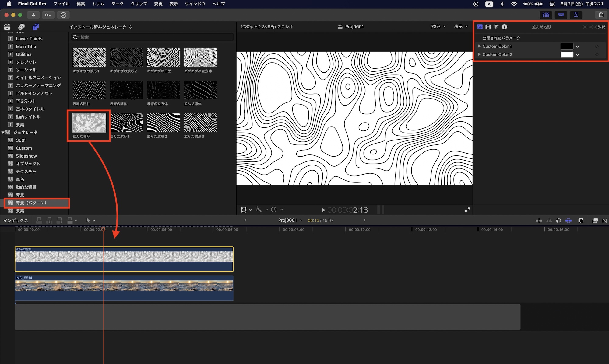Toggle solo headphones button
Image resolution: width=609 pixels, height=364 pixels.
(558, 220)
